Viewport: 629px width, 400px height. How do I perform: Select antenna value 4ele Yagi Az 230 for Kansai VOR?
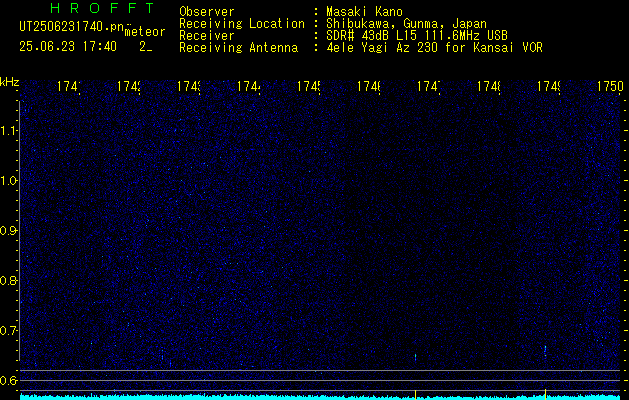tap(434, 48)
